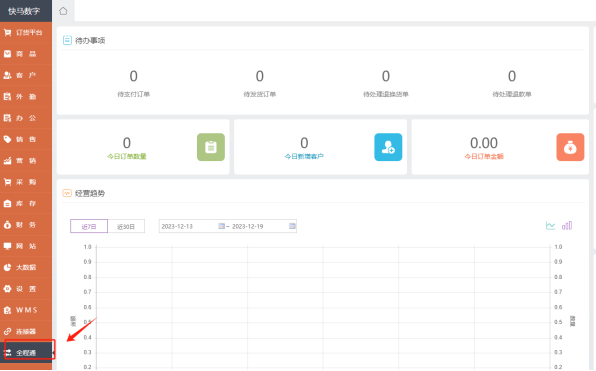Open the 外勤 sidebar menu

pos(26,97)
